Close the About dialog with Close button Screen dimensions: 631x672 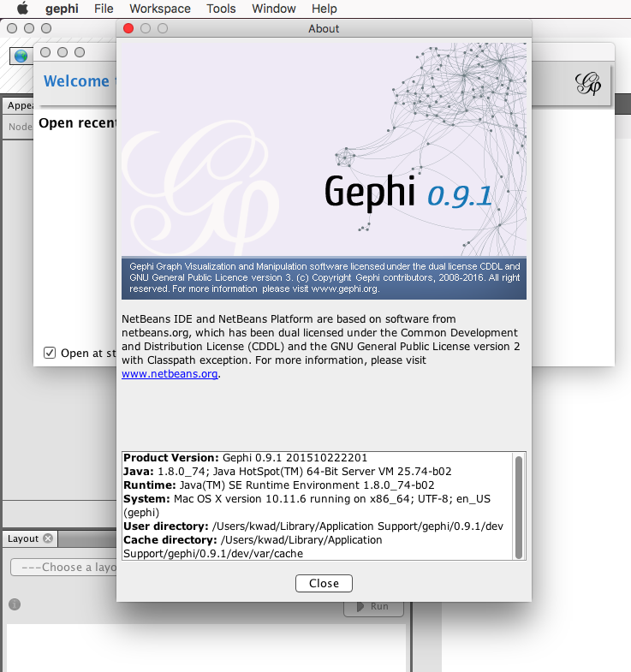pyautogui.click(x=324, y=583)
